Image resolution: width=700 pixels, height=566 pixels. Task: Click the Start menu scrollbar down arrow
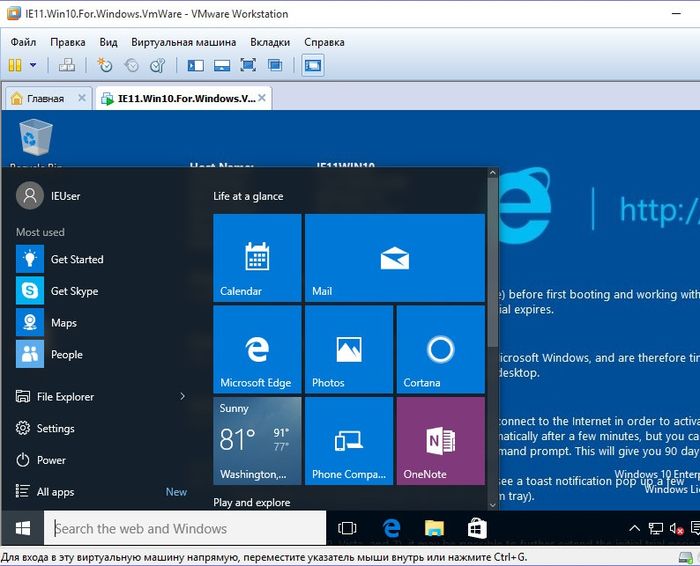(492, 503)
